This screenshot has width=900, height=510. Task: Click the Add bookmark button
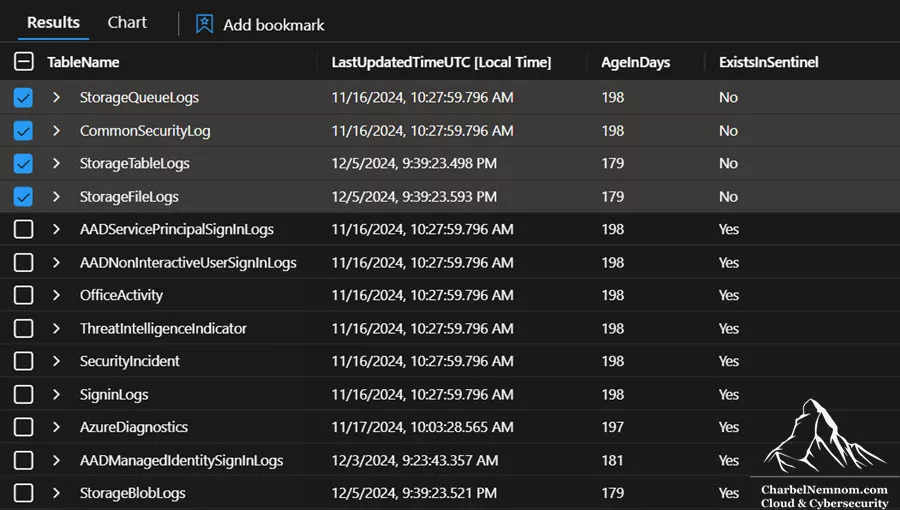pyautogui.click(x=260, y=25)
